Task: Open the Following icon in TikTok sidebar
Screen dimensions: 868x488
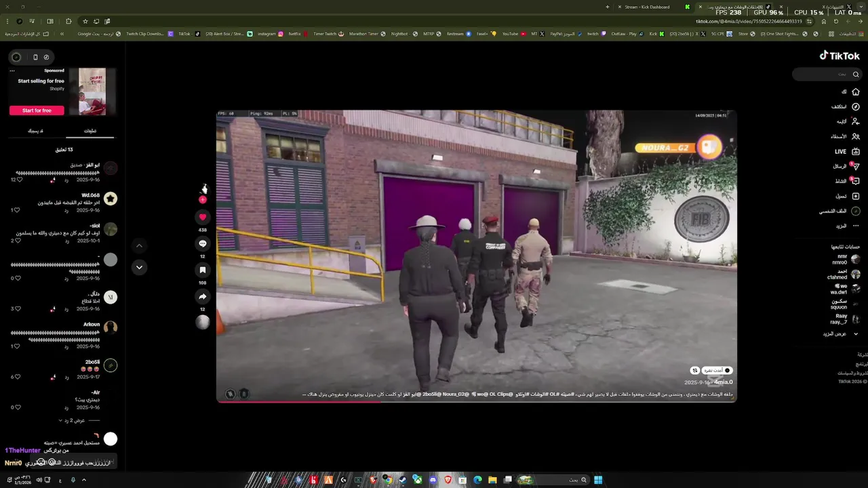Action: tap(856, 121)
